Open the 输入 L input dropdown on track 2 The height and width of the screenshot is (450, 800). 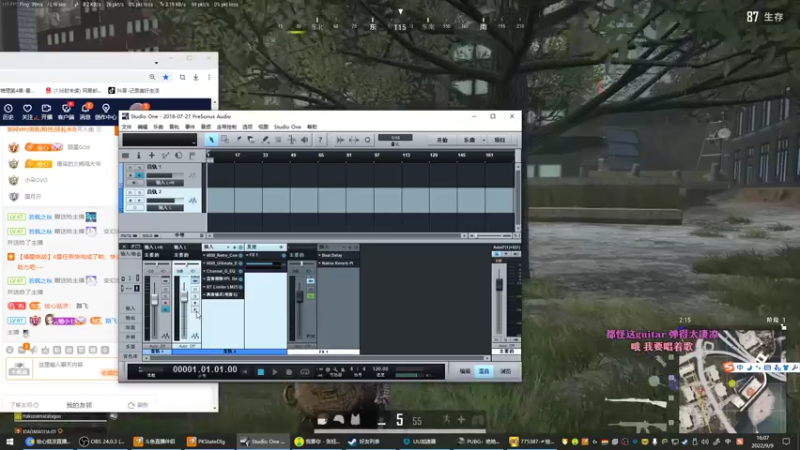[x=165, y=208]
